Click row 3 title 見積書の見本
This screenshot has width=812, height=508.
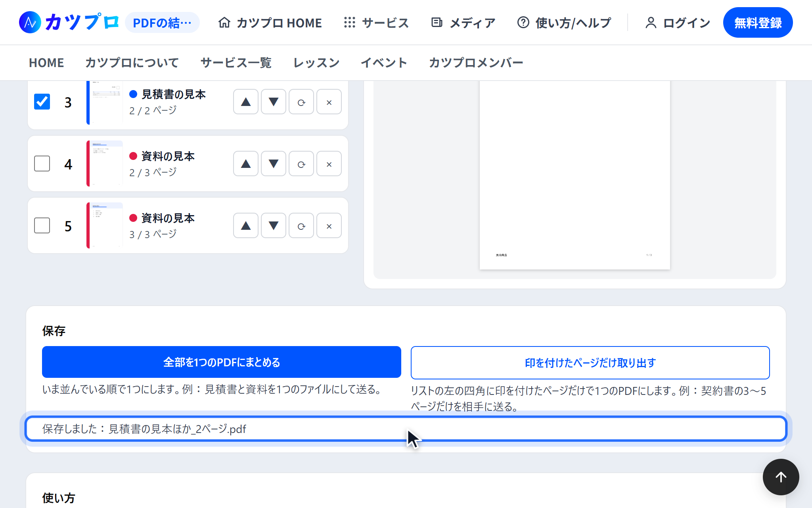coord(174,94)
